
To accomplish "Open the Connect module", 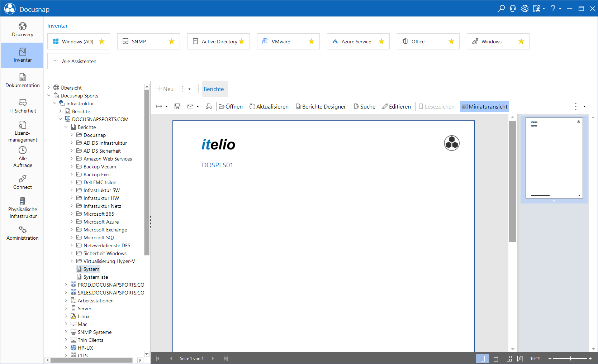I will pos(22,182).
